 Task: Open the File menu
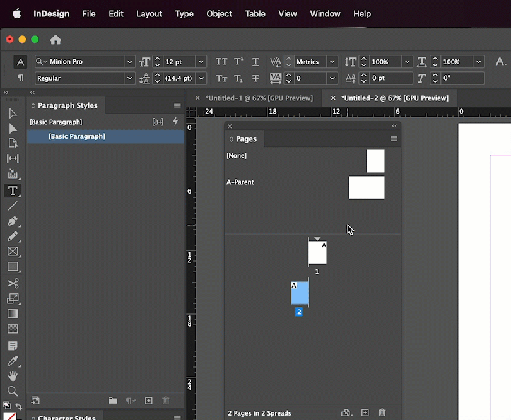tap(89, 14)
